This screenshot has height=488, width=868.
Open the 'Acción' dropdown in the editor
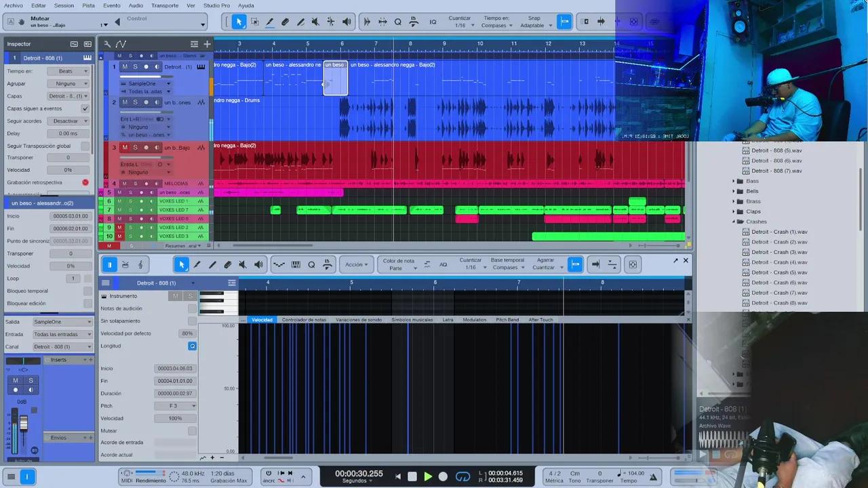point(357,264)
